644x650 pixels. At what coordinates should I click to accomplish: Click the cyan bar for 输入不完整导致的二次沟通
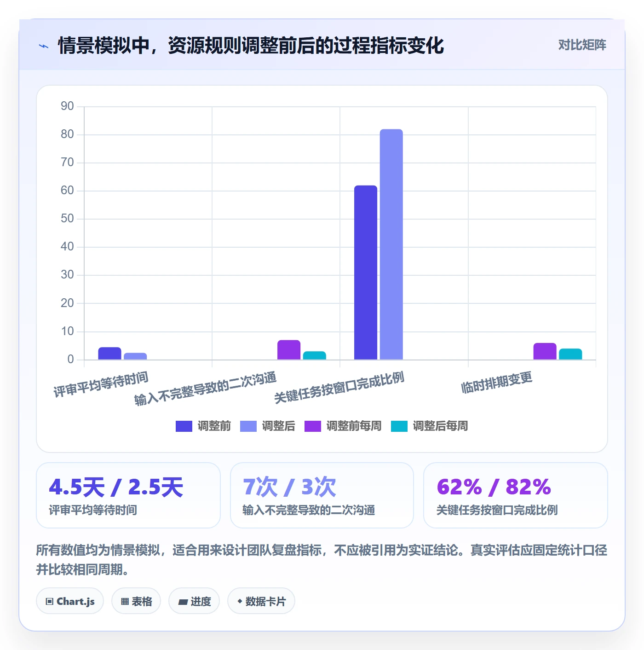[x=315, y=355]
